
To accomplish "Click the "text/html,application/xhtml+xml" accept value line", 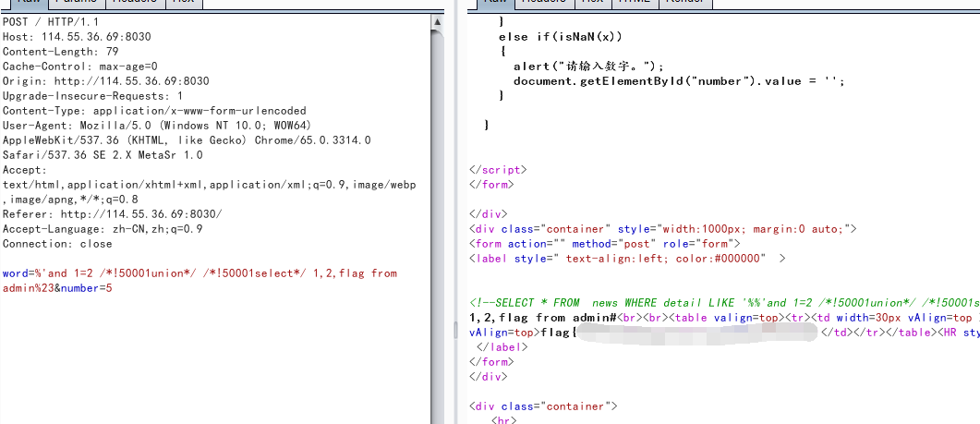I will click(x=210, y=185).
